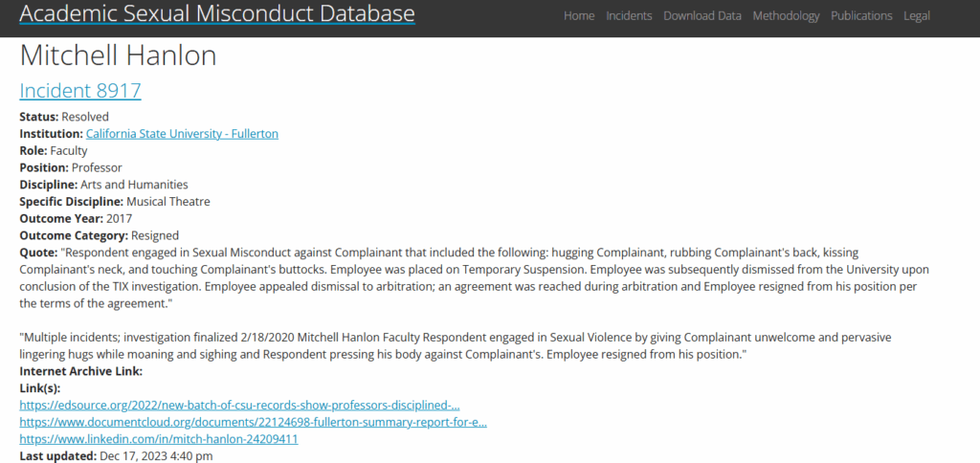980x463 pixels.
Task: Click the Outcome Category label
Action: (74, 235)
